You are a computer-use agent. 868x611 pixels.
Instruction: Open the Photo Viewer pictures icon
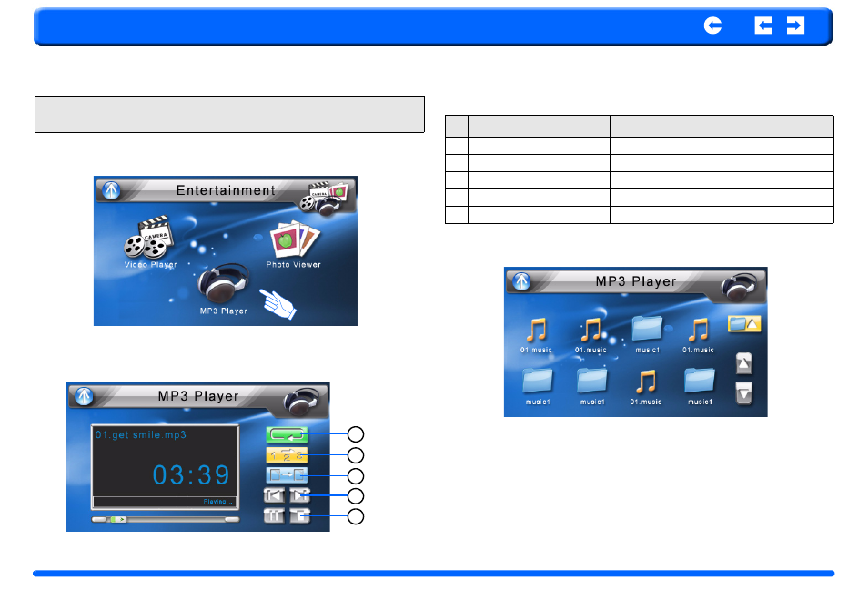(294, 239)
